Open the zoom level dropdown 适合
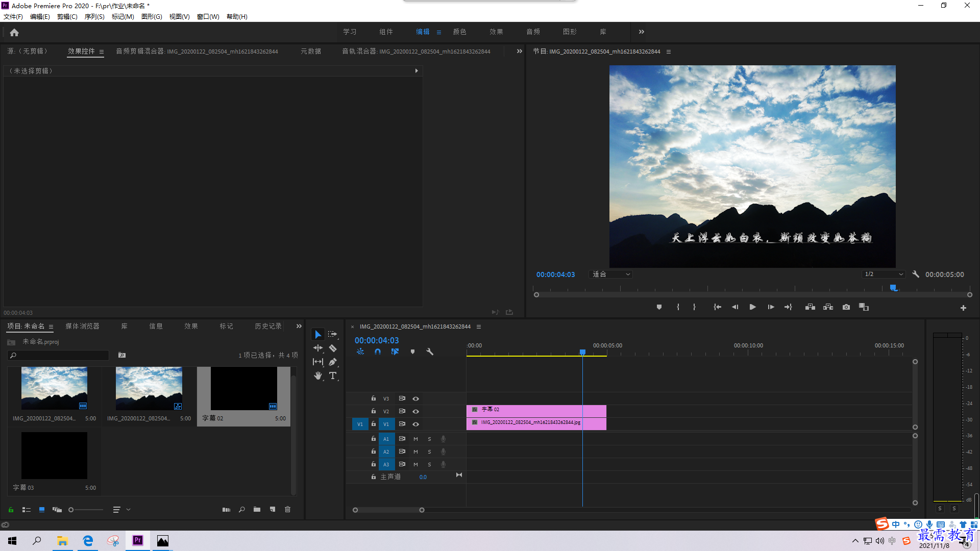The image size is (980, 551). click(611, 274)
